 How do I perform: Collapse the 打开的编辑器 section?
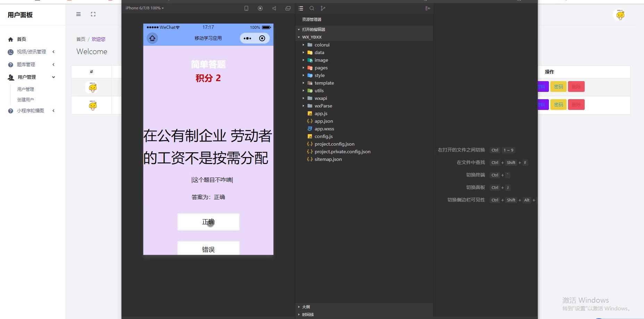299,29
